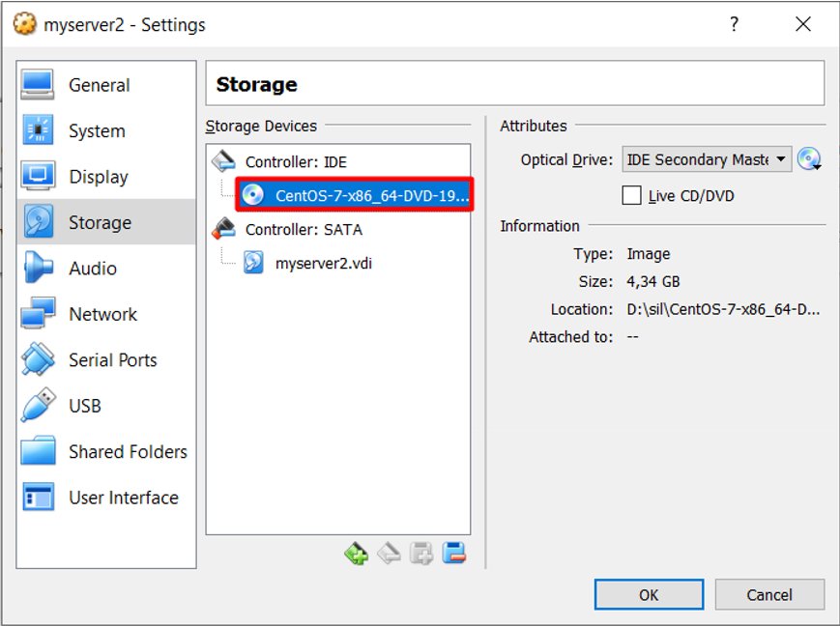The image size is (840, 626).
Task: Confirm settings with the OK button
Action: 649,594
